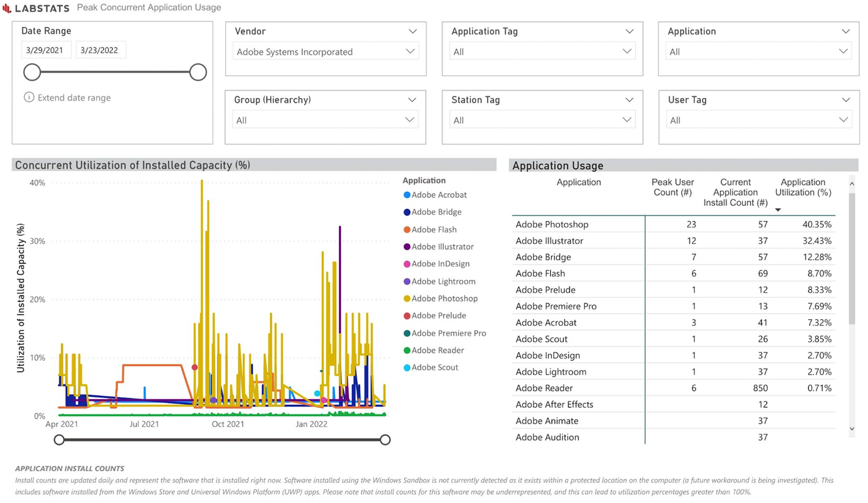
Task: Select Adobe InDesign legend entry
Action: pos(436,264)
